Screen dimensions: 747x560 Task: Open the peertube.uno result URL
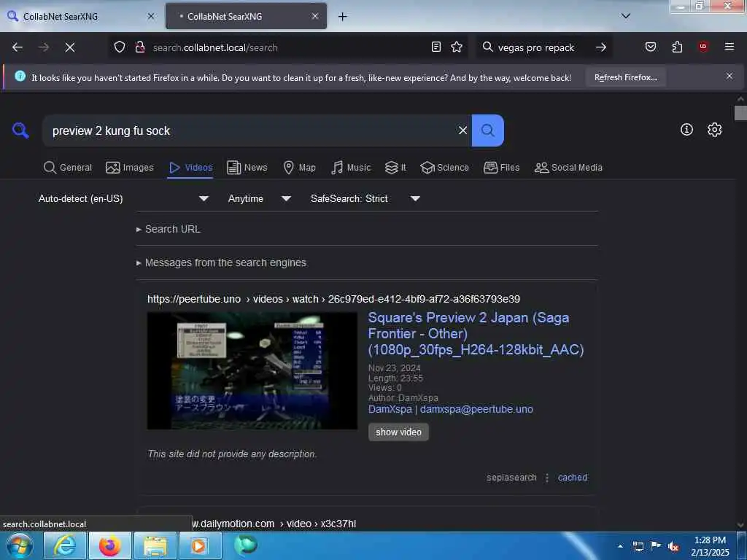coord(333,299)
